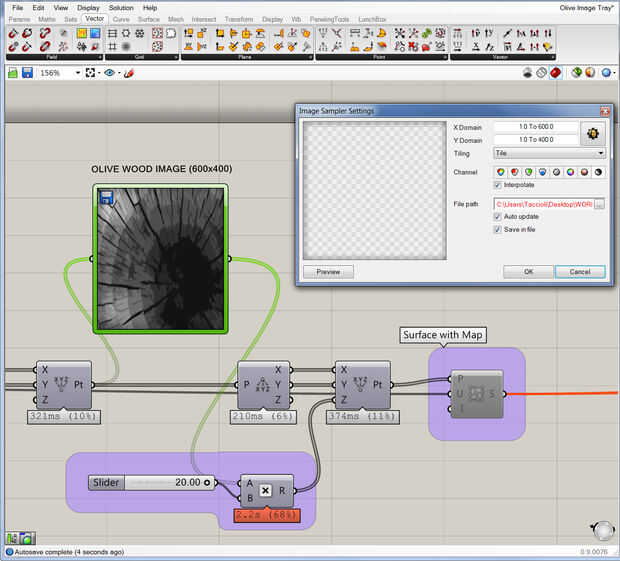Toggle the Auto update checkbox
Viewport: 620px width, 561px height.
point(498,216)
